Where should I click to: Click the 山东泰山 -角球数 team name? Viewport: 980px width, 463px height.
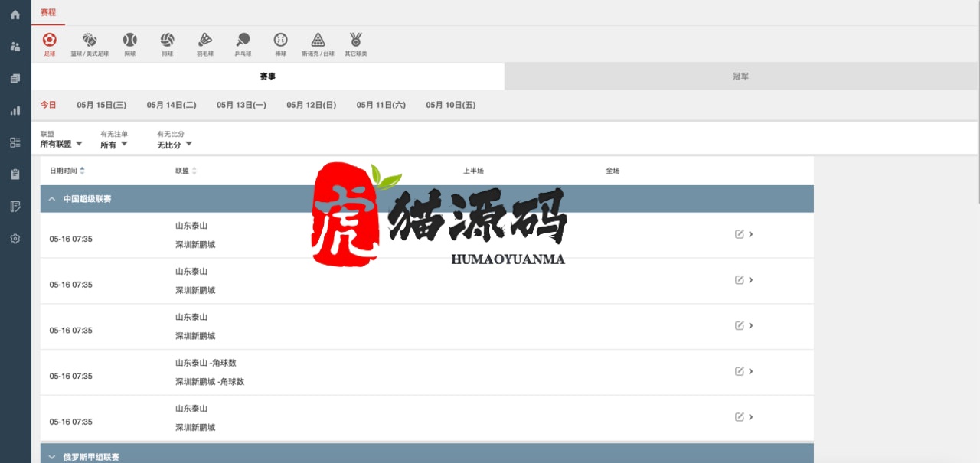tap(206, 363)
